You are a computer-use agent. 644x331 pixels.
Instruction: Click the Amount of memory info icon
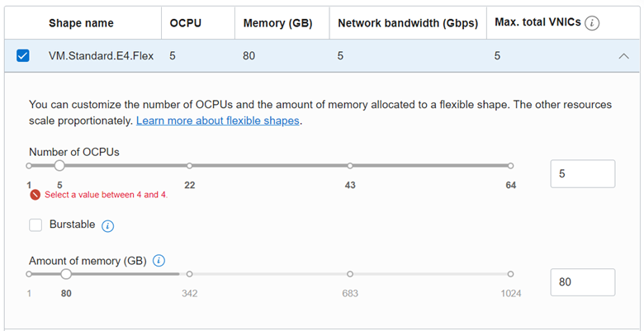[x=159, y=261]
